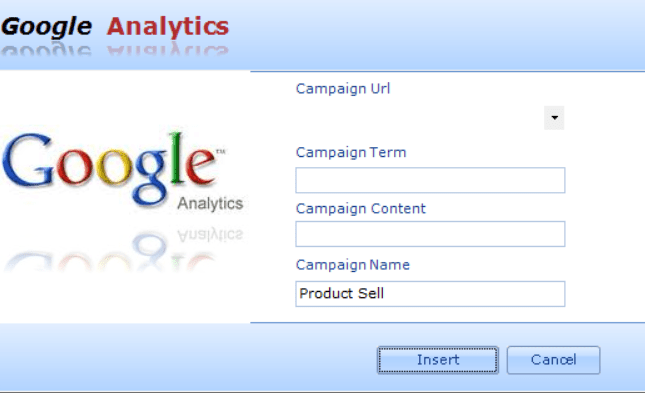Click the Campaign Term label
This screenshot has height=394, width=645.
(x=351, y=153)
